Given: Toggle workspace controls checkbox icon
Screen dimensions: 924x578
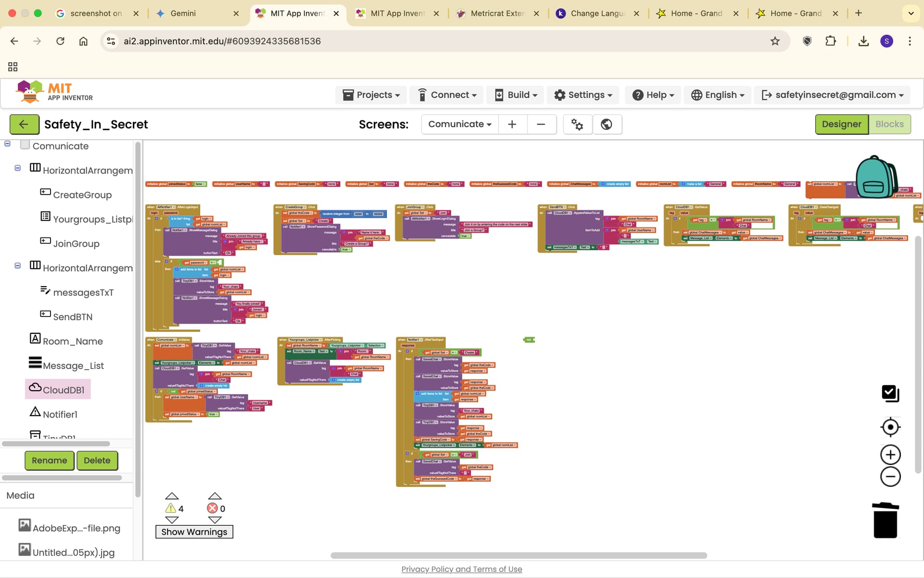Looking at the screenshot, I should 890,394.
